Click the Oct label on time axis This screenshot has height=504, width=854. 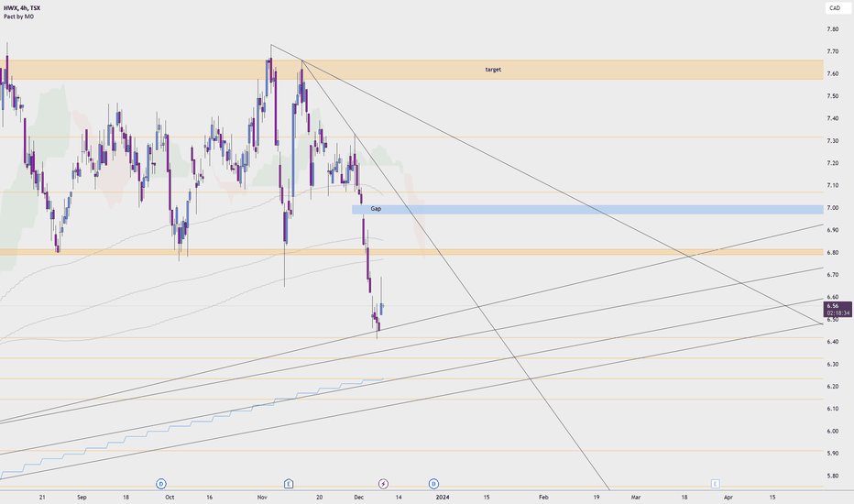point(170,498)
